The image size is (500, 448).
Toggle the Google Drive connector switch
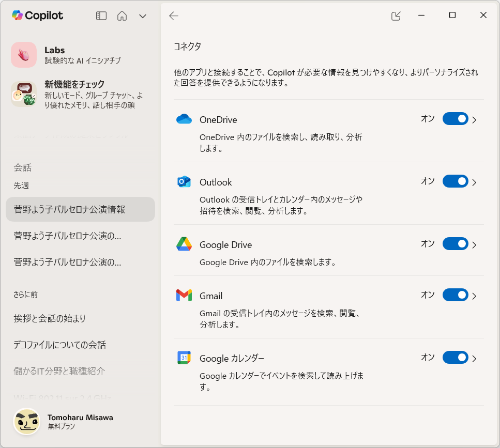pos(456,244)
